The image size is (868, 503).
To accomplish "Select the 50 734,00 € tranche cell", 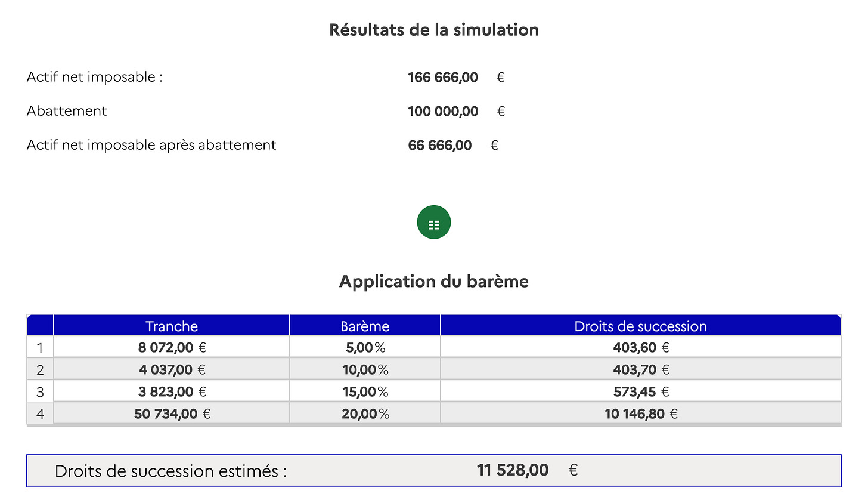I will pyautogui.click(x=172, y=413).
